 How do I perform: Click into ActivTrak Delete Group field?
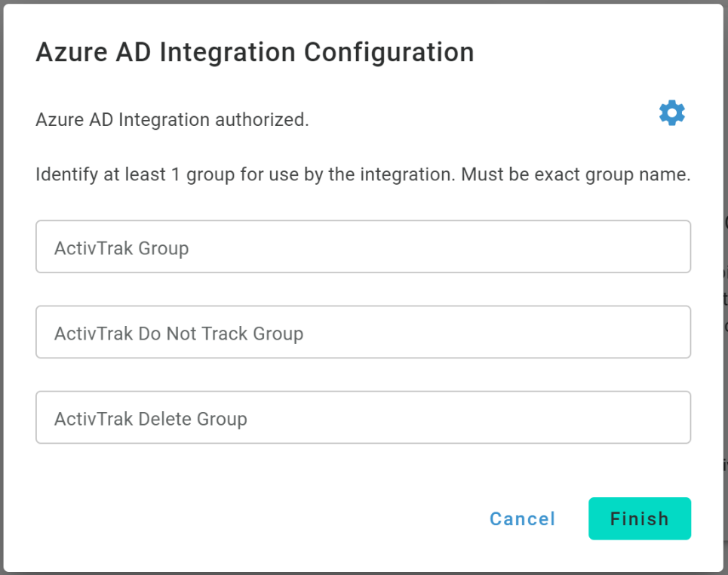[x=363, y=417]
